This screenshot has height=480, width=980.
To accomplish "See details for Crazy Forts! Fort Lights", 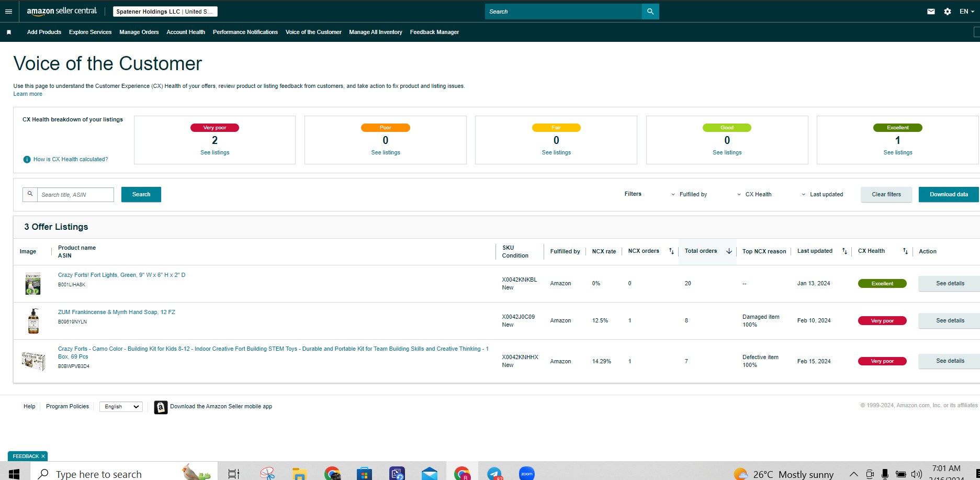I will tap(950, 284).
